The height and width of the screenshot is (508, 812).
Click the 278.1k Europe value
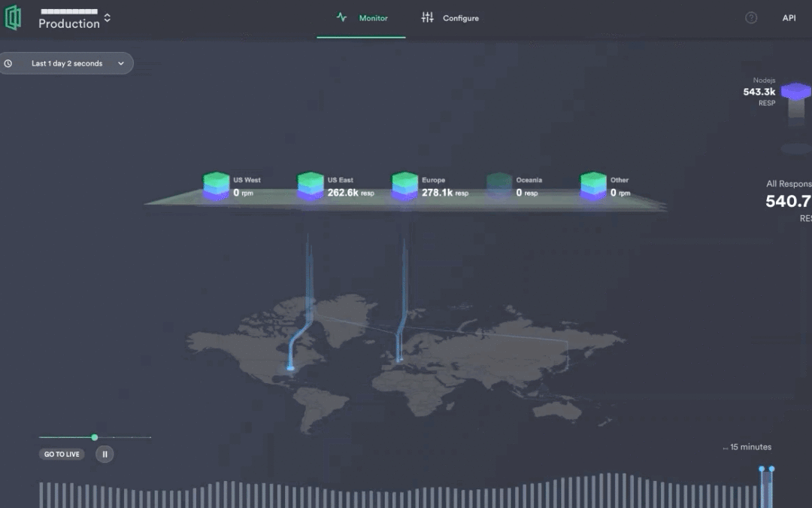tap(437, 193)
